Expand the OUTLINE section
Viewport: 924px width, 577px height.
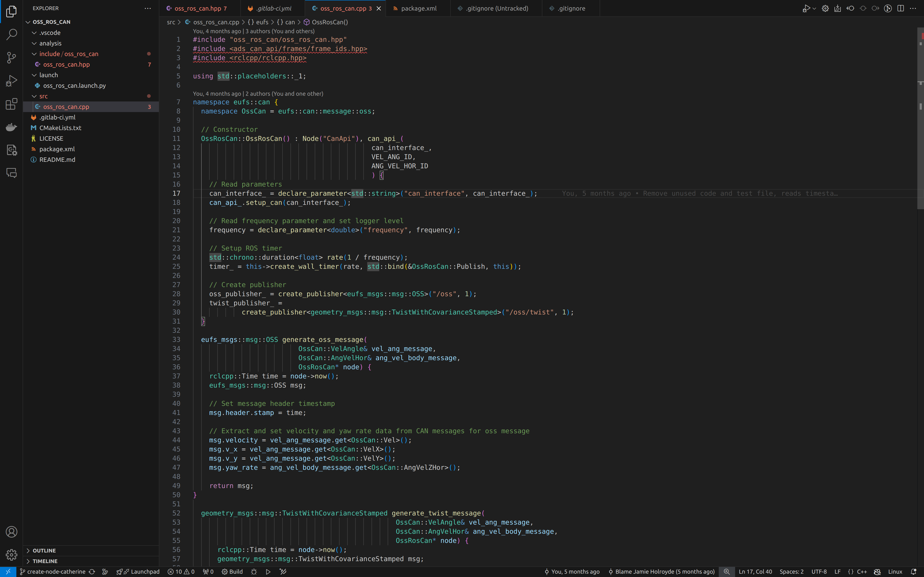click(x=44, y=550)
